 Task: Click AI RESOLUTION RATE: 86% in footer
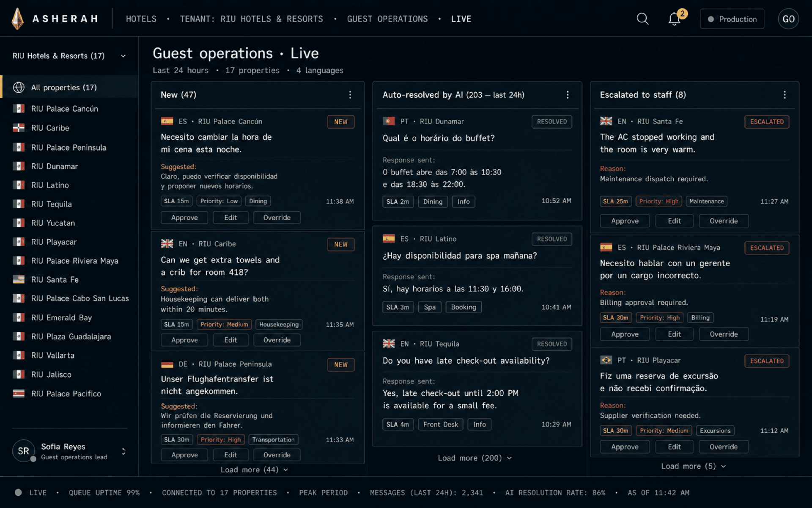pyautogui.click(x=555, y=493)
